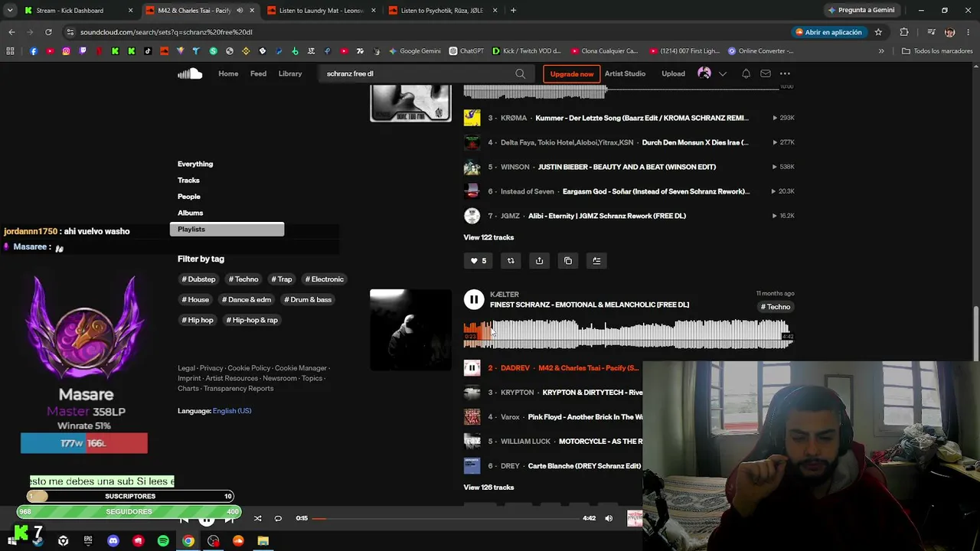Open the ChatGPT bookmark

coord(466,51)
